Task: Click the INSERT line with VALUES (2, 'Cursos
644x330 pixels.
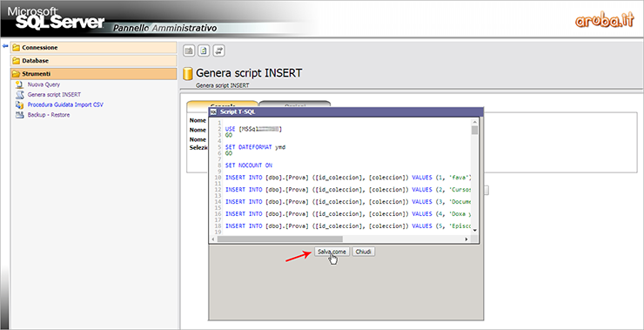Action: coord(347,190)
